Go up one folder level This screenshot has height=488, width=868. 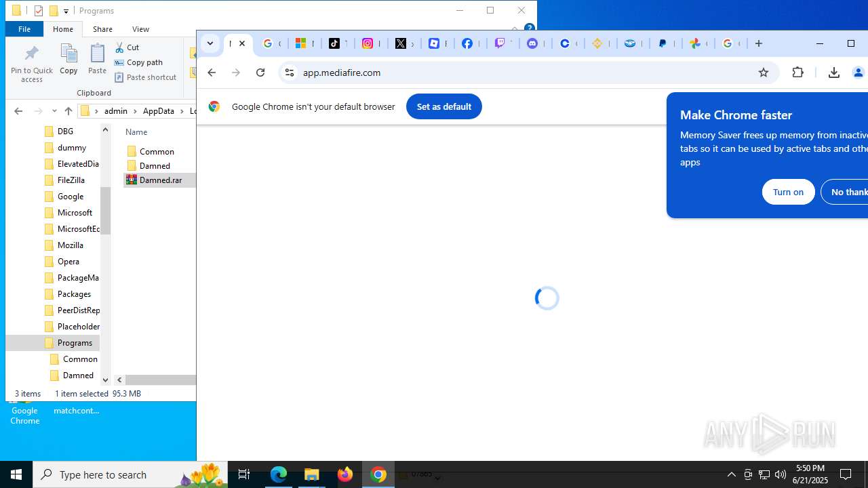68,111
